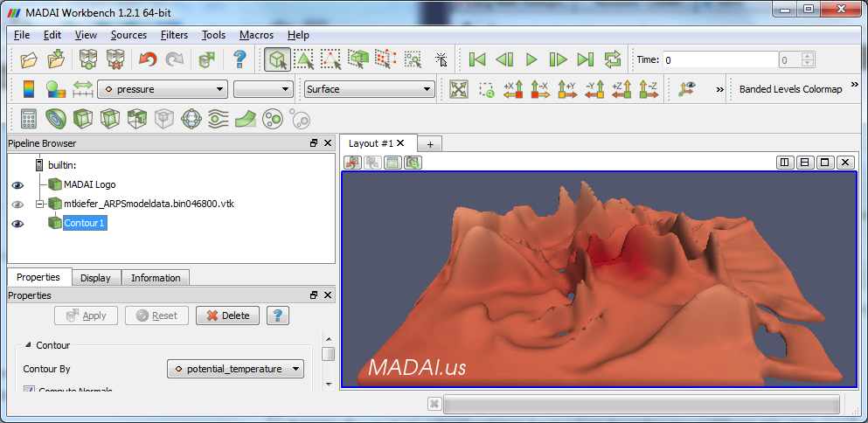Open the Sources menu

click(128, 35)
